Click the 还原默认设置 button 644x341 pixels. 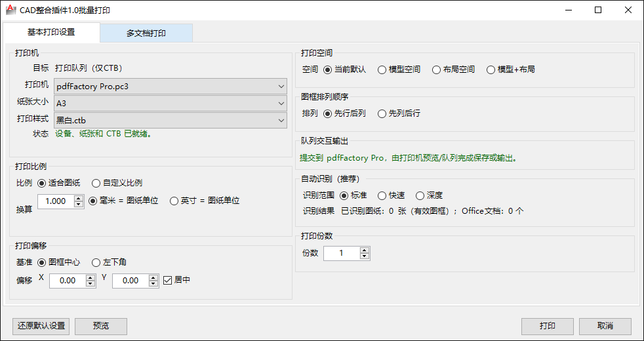[41, 326]
